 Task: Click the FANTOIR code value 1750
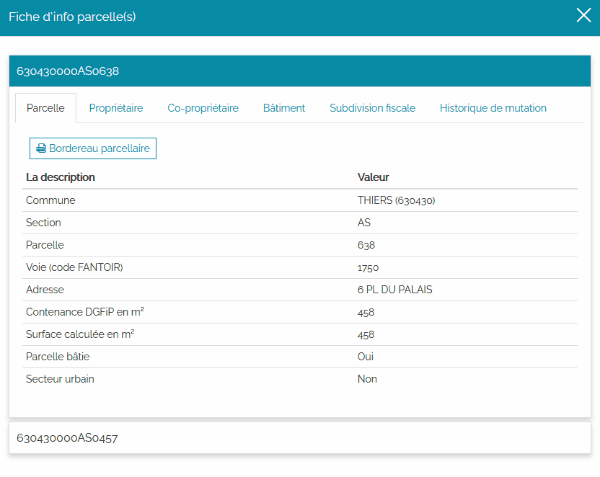[368, 268]
